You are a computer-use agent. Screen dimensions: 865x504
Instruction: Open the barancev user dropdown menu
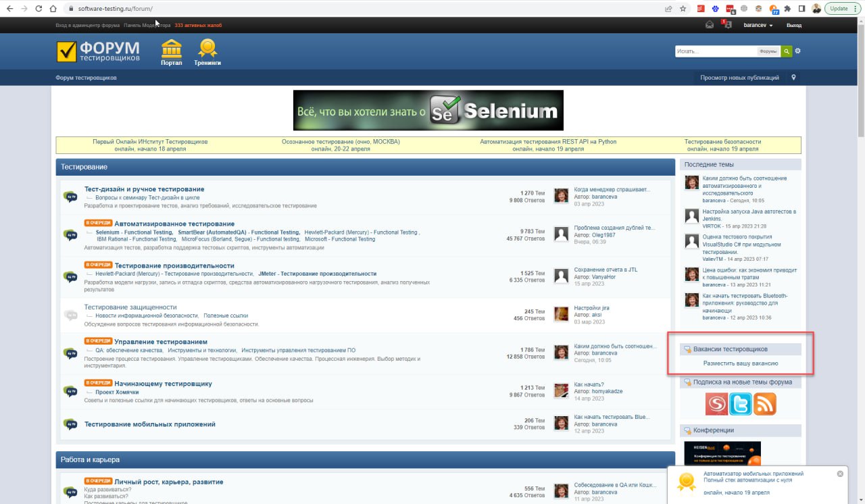pos(758,25)
